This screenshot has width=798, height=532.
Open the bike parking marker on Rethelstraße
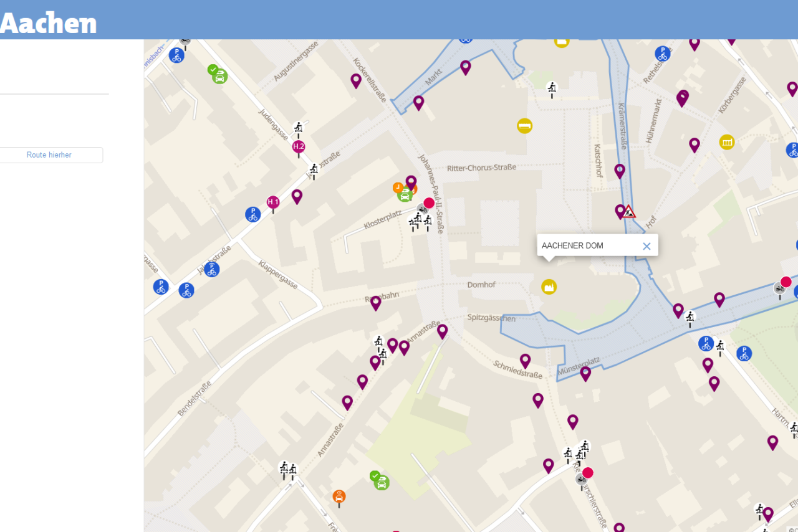(x=662, y=54)
